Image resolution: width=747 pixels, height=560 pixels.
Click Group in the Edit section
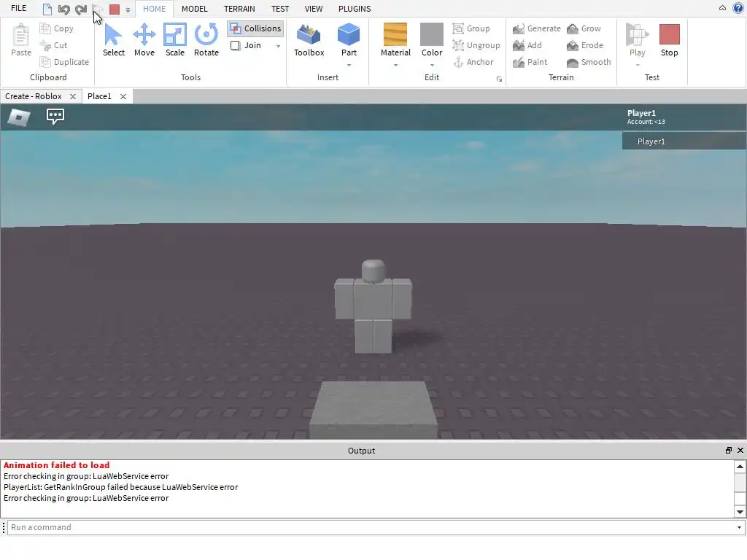click(471, 28)
